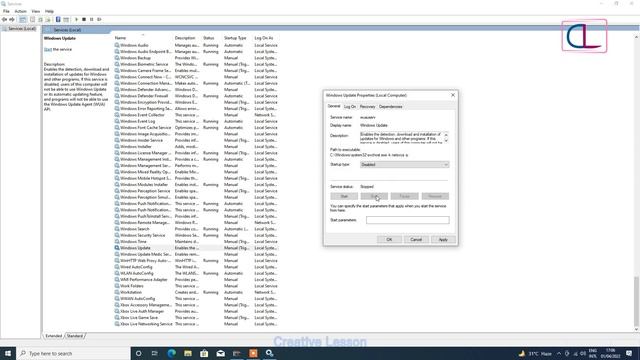
Task: Select the Windows Event Log service row
Action: pos(196,121)
